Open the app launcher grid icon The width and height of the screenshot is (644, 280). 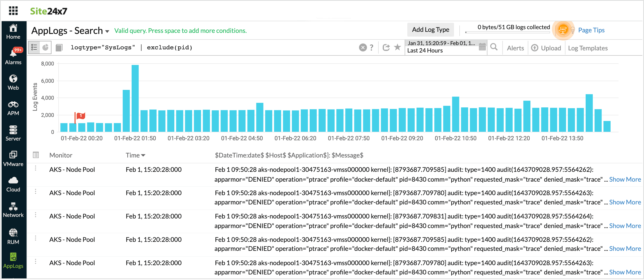click(x=13, y=11)
